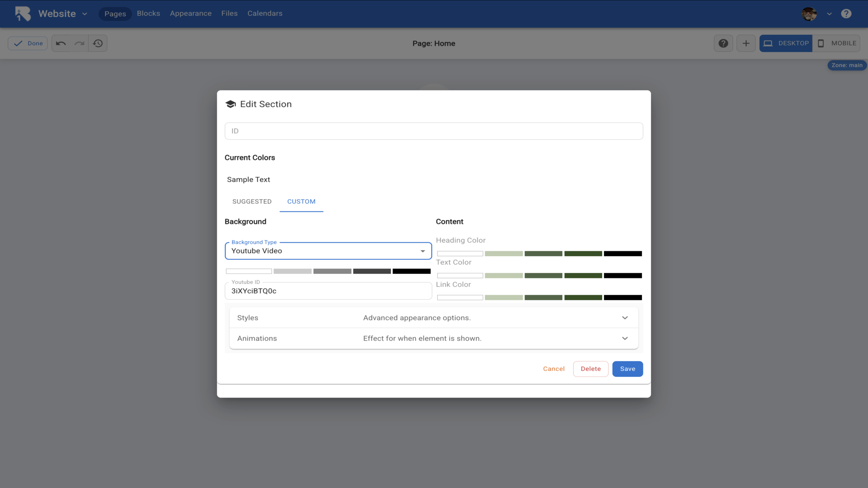Switch to Desktop preview mode
Image resolution: width=868 pixels, height=488 pixels.
pos(786,43)
